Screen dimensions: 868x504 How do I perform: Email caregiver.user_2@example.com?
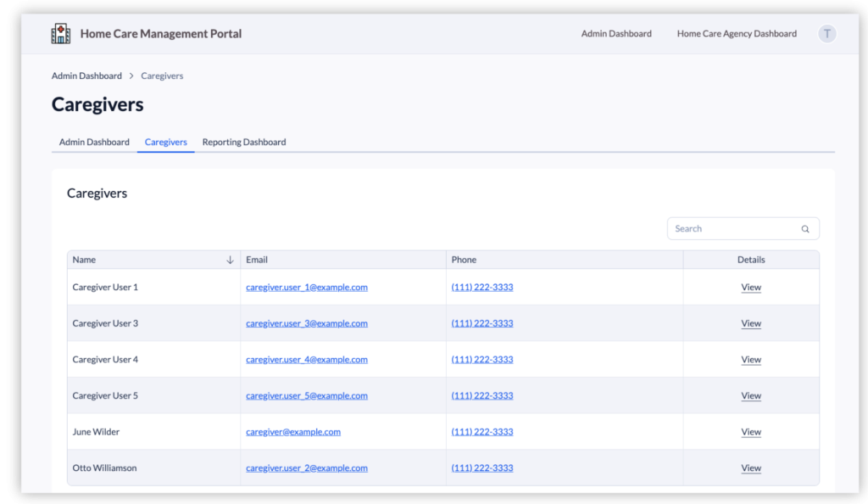pyautogui.click(x=307, y=468)
